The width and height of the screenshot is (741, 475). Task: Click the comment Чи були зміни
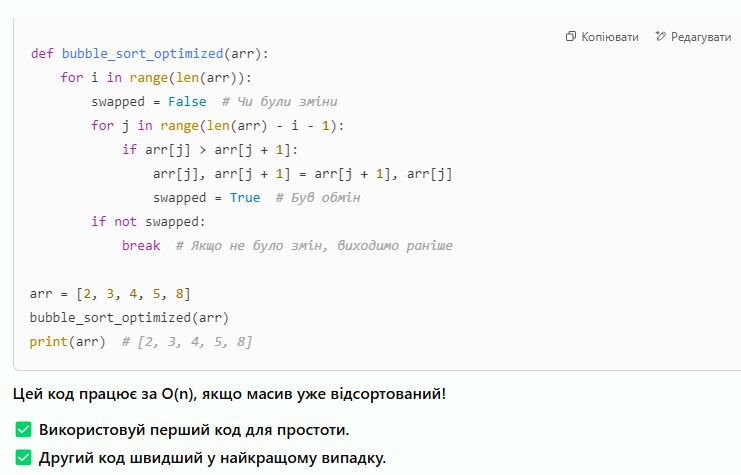click(280, 102)
